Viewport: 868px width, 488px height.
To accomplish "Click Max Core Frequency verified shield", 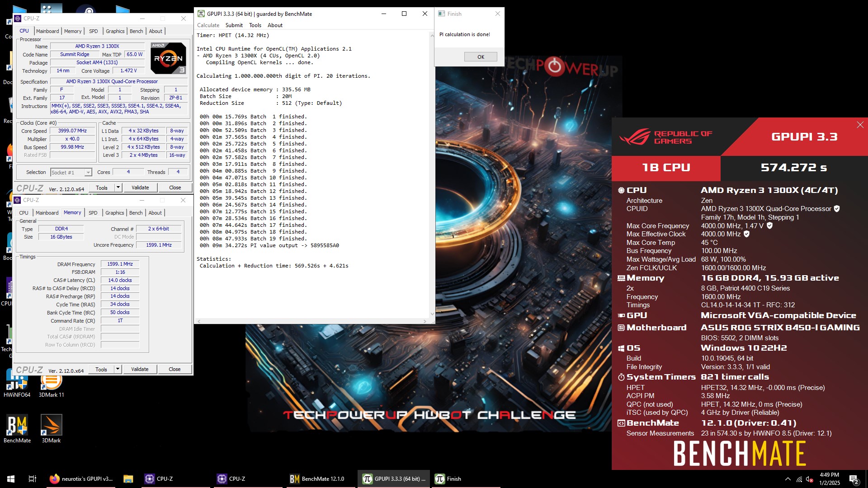I will pyautogui.click(x=769, y=225).
